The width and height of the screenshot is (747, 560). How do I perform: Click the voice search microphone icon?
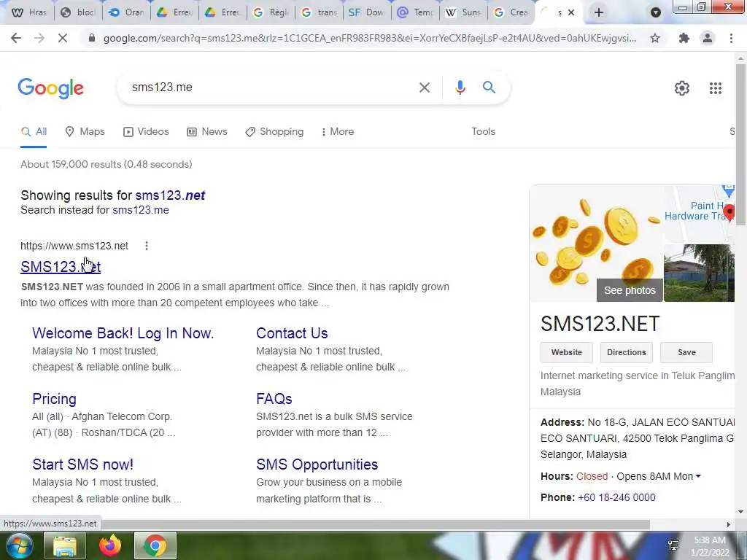point(460,87)
